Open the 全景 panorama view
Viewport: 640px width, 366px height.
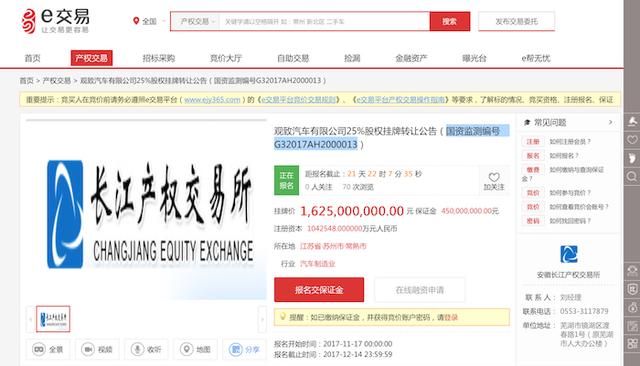(48, 349)
